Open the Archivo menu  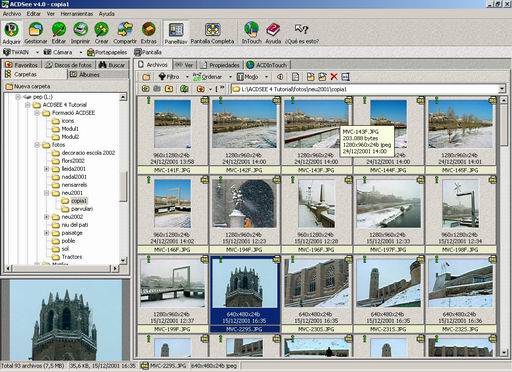[x=12, y=14]
